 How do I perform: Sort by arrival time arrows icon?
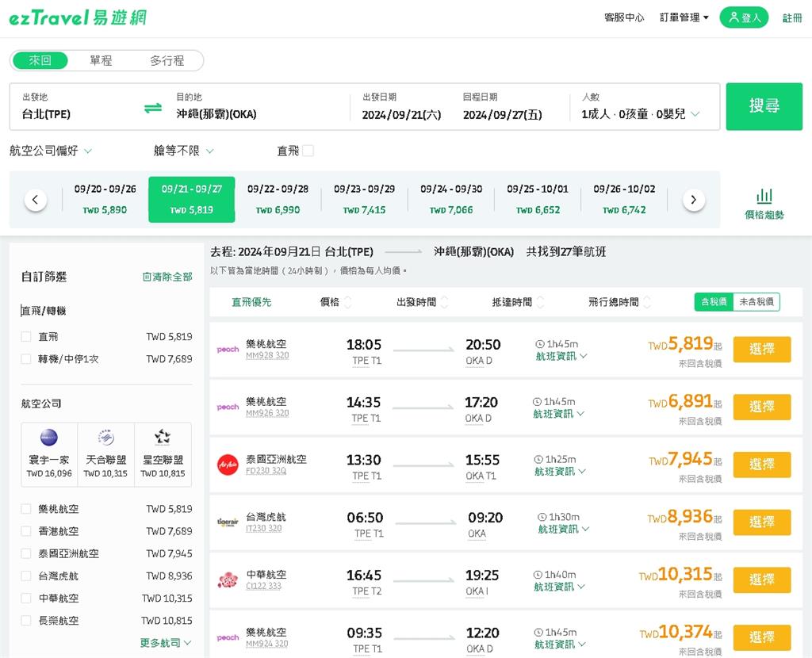pyautogui.click(x=540, y=302)
